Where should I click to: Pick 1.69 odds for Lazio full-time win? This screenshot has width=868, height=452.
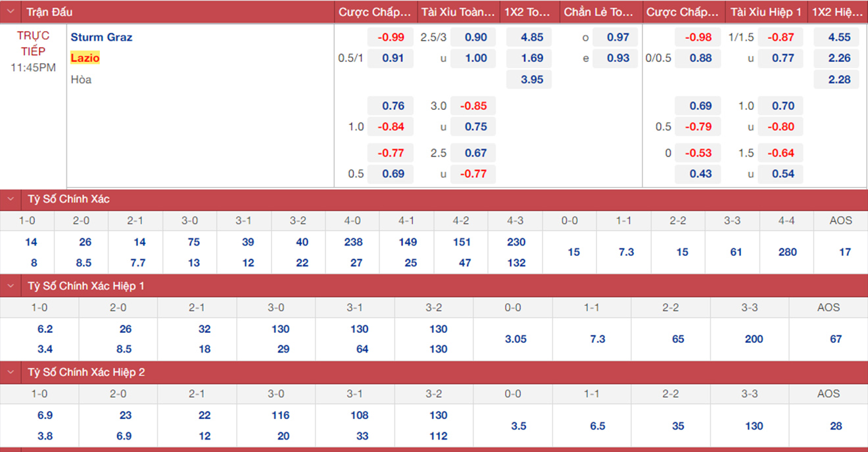pos(531,58)
